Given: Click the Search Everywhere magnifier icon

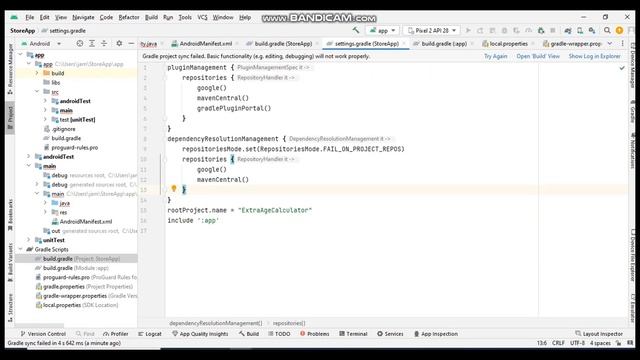Looking at the screenshot, I should (x=607, y=31).
